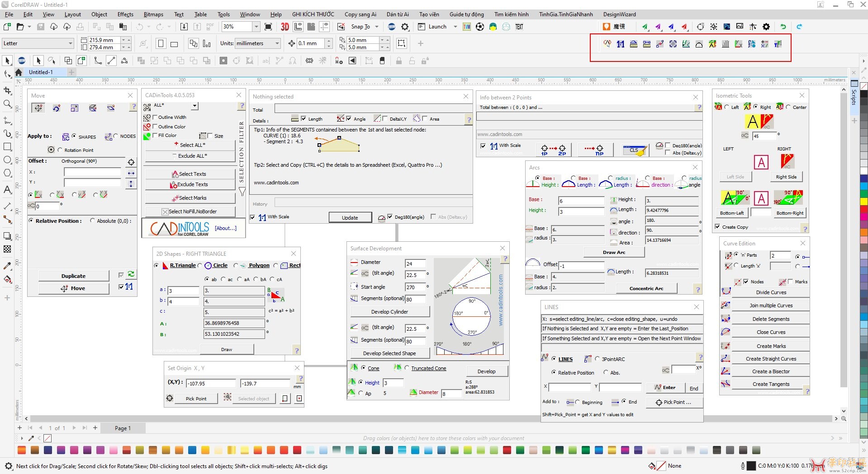Toggle the Fill Color checkbox
Image resolution: width=868 pixels, height=474 pixels.
[x=155, y=135]
